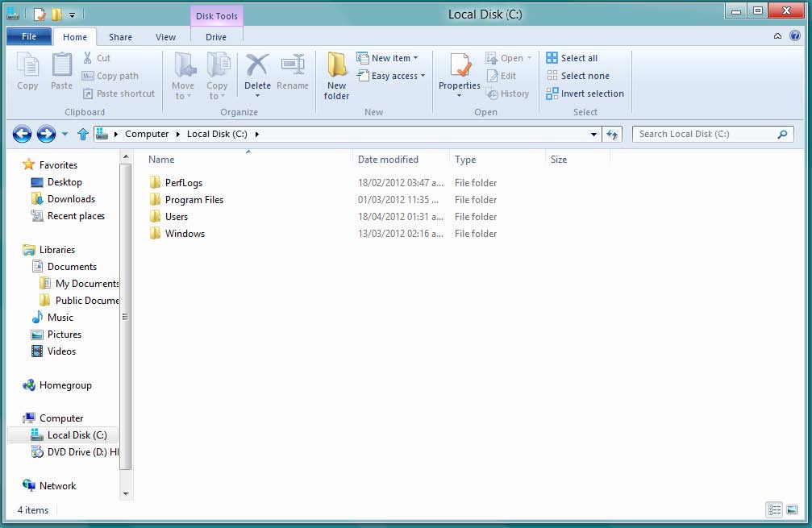Open the File menu button
The image size is (812, 528).
pos(28,37)
